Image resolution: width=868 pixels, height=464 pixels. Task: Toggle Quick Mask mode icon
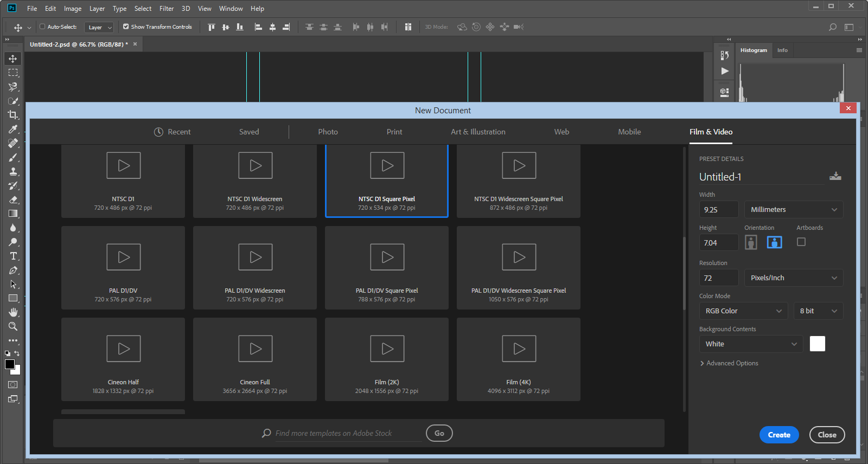click(12, 385)
